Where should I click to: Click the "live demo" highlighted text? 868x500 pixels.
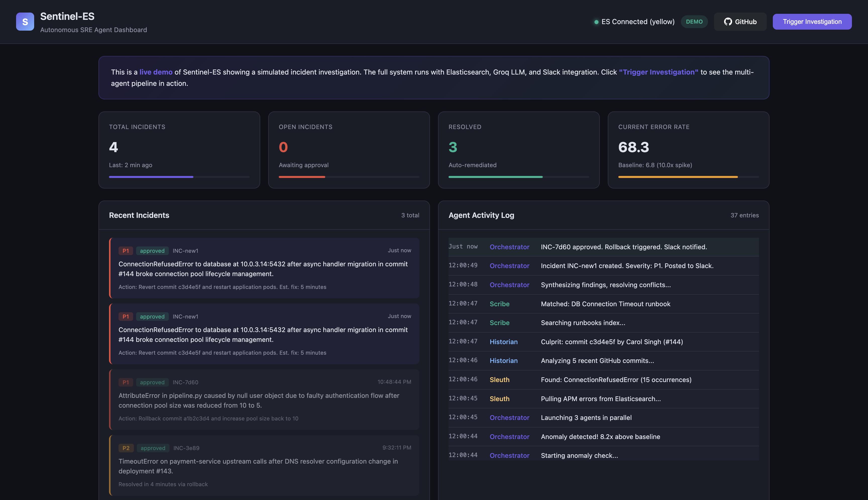pyautogui.click(x=156, y=72)
